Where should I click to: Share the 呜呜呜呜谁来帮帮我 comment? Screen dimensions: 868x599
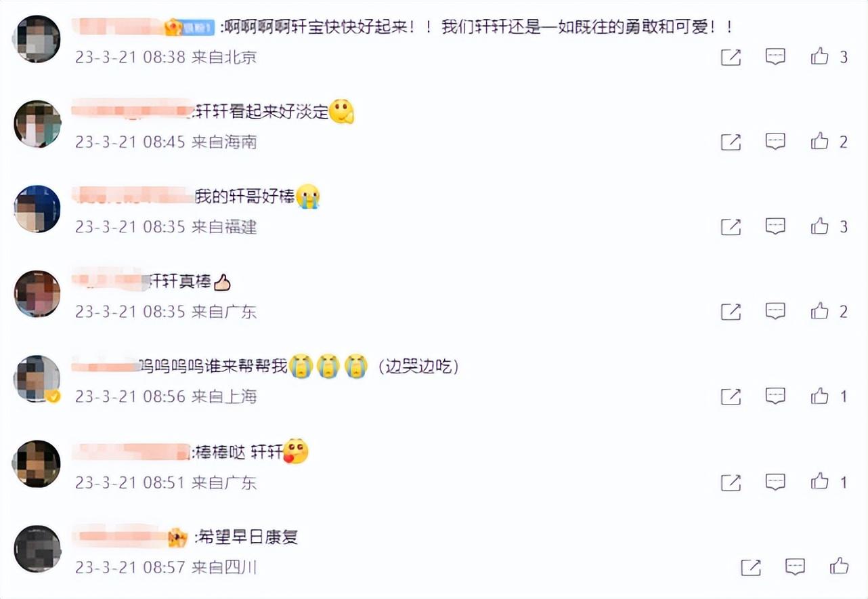(x=731, y=396)
